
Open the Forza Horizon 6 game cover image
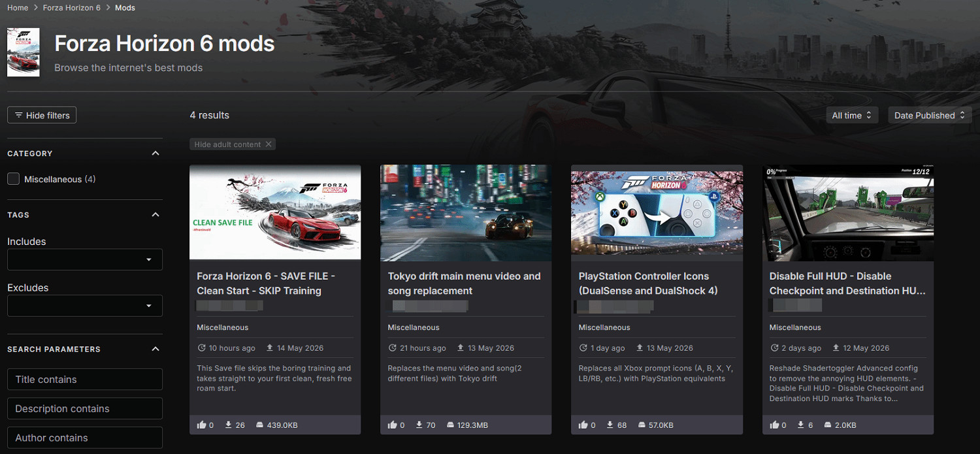pos(24,52)
